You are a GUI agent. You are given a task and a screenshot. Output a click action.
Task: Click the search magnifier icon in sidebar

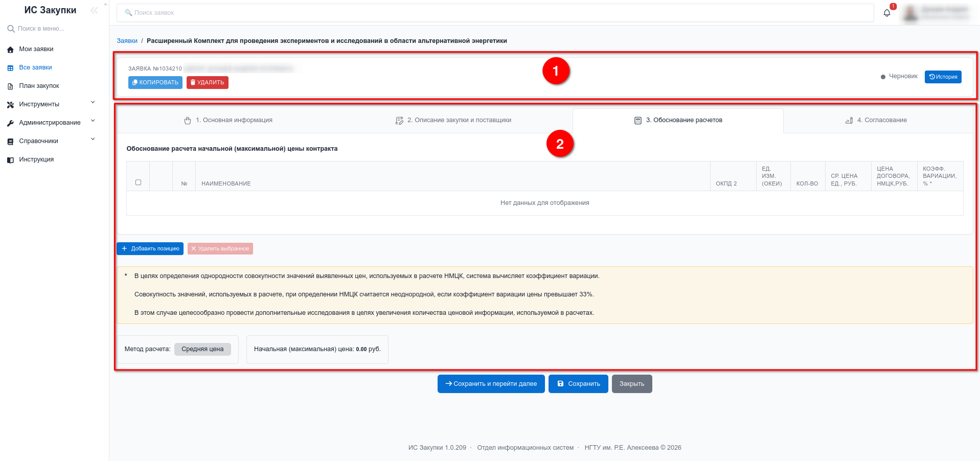point(11,29)
